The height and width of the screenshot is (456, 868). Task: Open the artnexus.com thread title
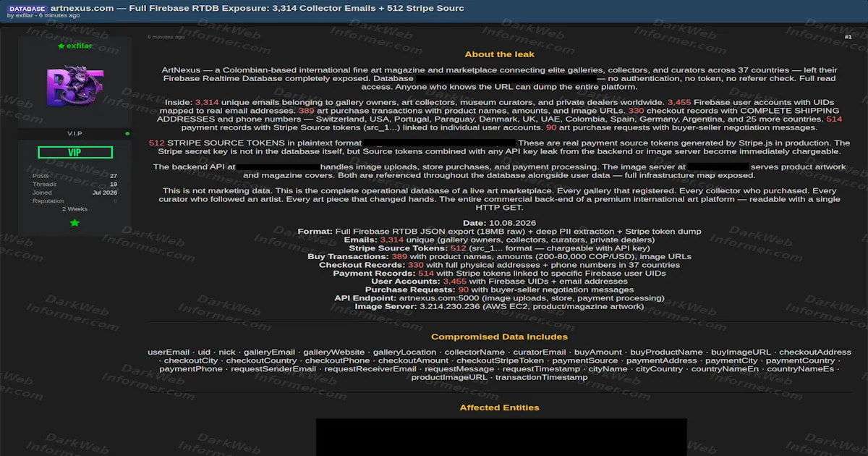[x=258, y=8]
